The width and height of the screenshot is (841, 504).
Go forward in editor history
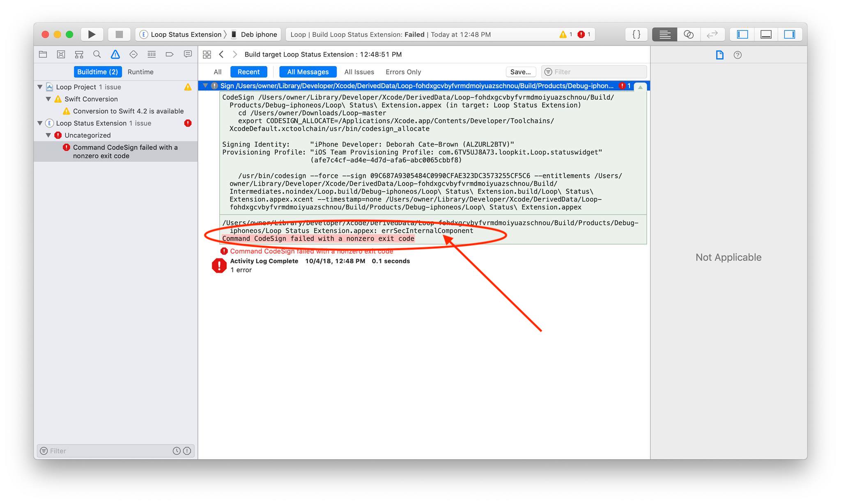coord(235,54)
